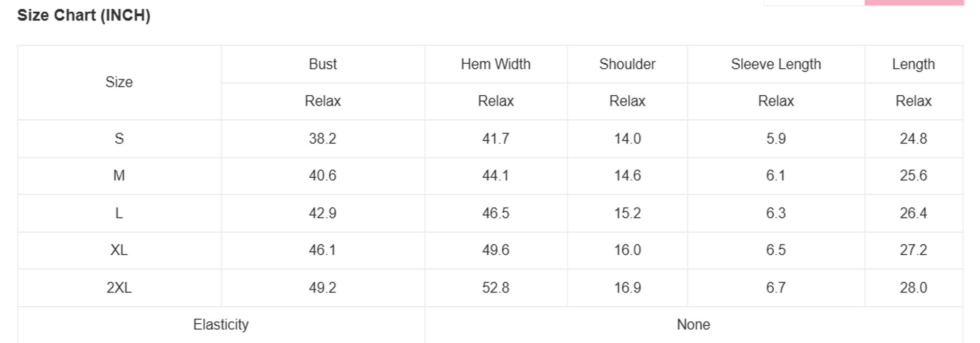Click the L size row label
This screenshot has height=343, width=980.
(x=119, y=213)
